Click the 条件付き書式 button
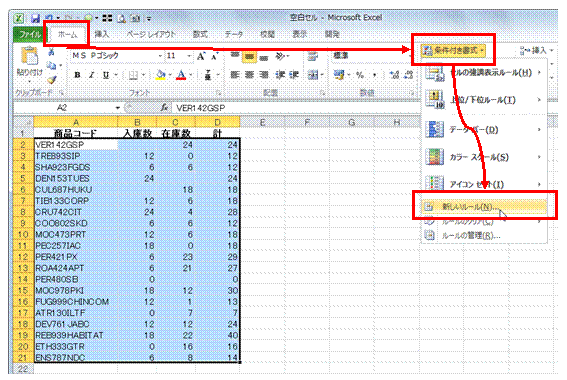This screenshot has width=567, height=380. click(454, 50)
